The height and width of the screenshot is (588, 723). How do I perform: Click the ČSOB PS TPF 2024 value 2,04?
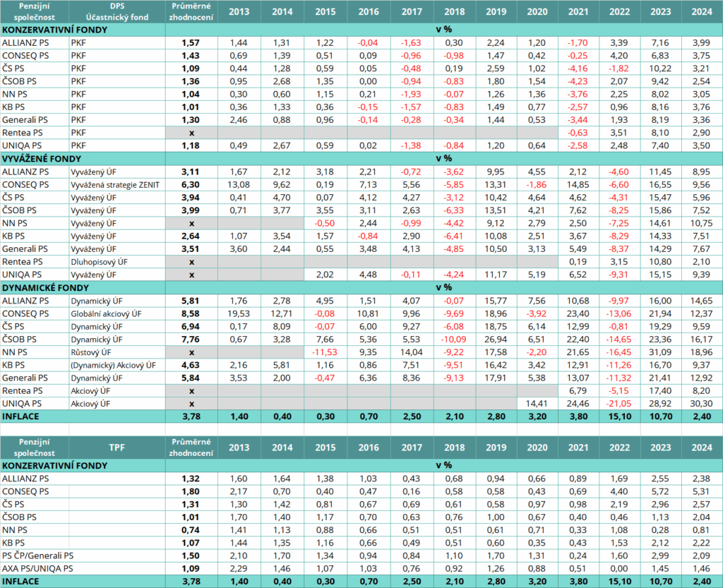[x=701, y=517]
